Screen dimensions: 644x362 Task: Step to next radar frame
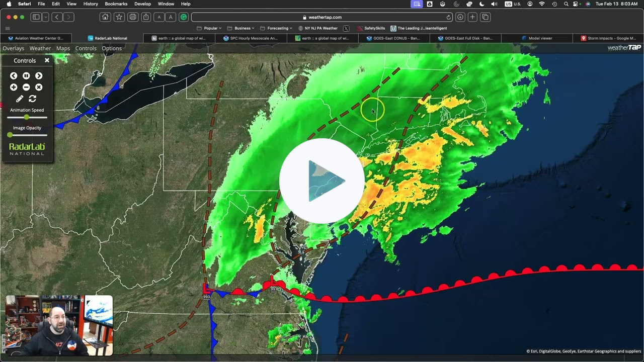39,76
